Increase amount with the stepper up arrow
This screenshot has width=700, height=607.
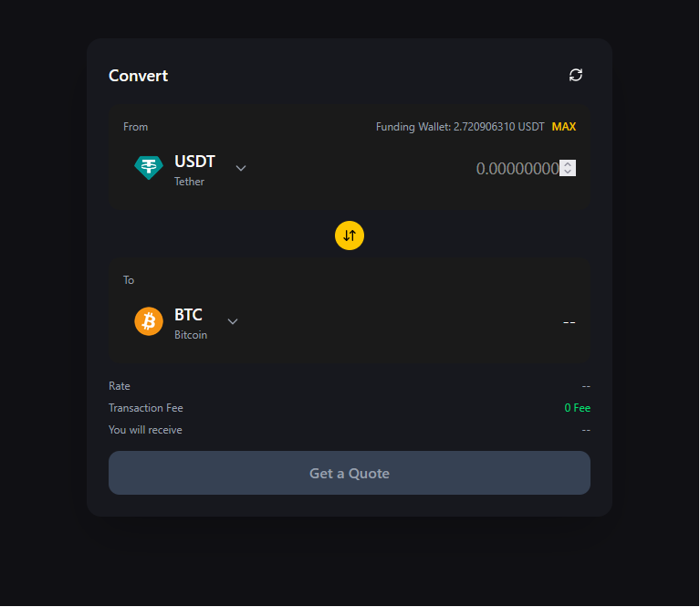pos(568,164)
